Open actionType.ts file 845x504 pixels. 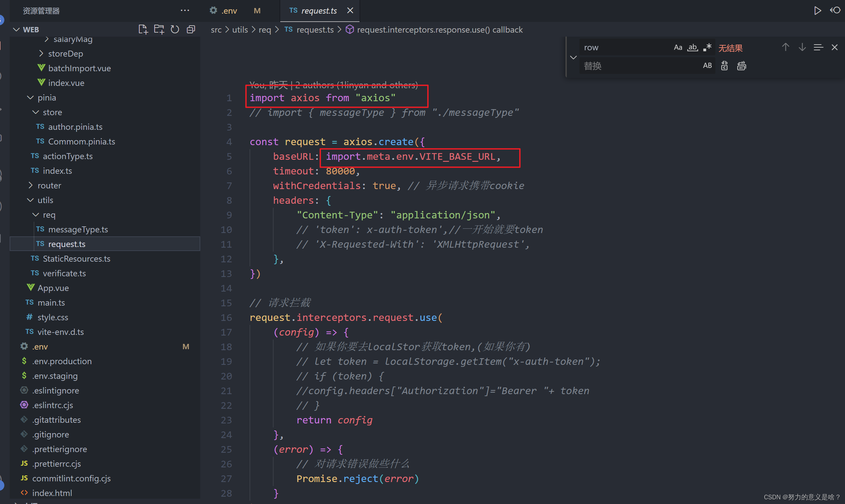tap(68, 156)
